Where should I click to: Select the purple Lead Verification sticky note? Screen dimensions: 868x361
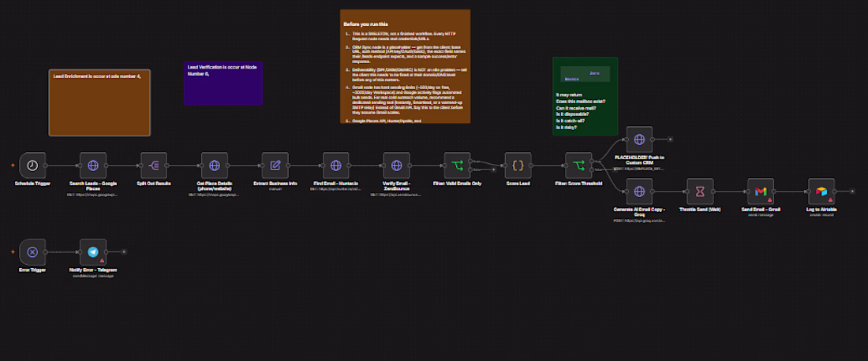tap(223, 83)
